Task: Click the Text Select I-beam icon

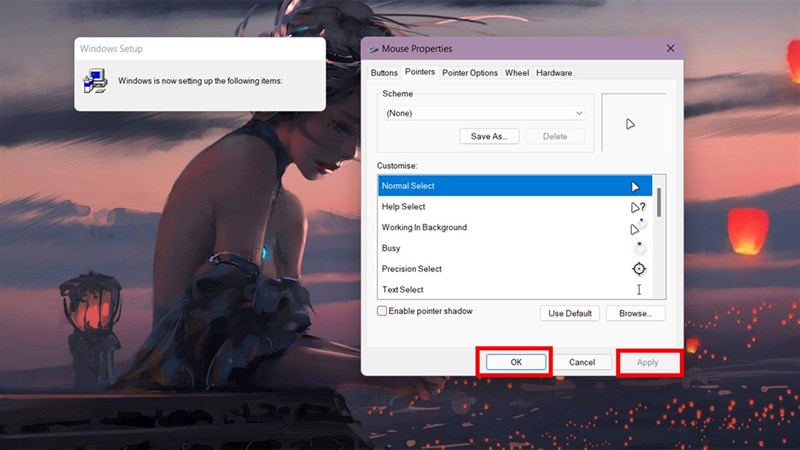Action: tap(639, 289)
